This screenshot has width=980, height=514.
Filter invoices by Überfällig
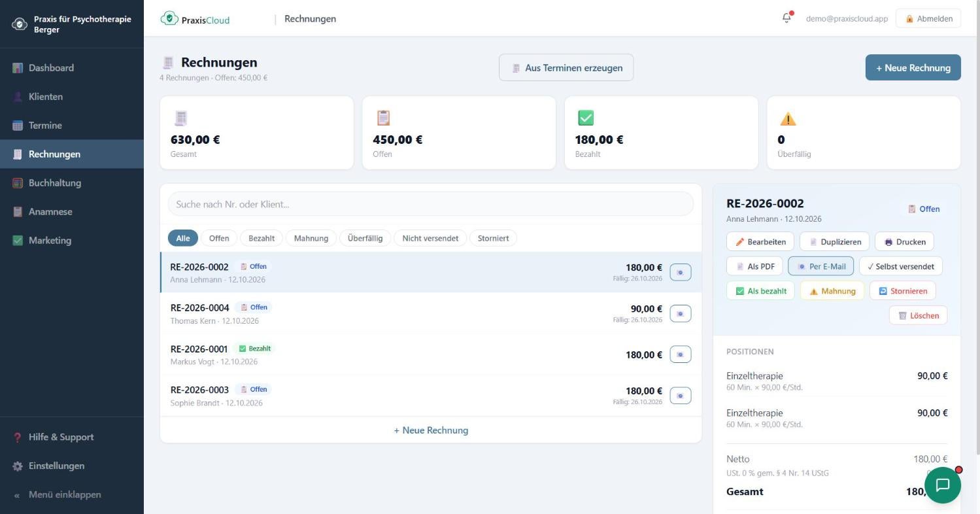tap(365, 238)
